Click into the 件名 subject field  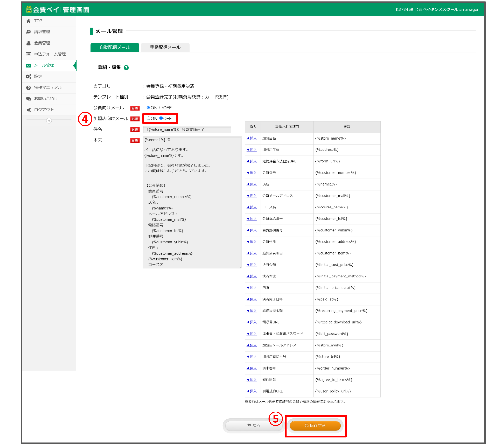[187, 130]
